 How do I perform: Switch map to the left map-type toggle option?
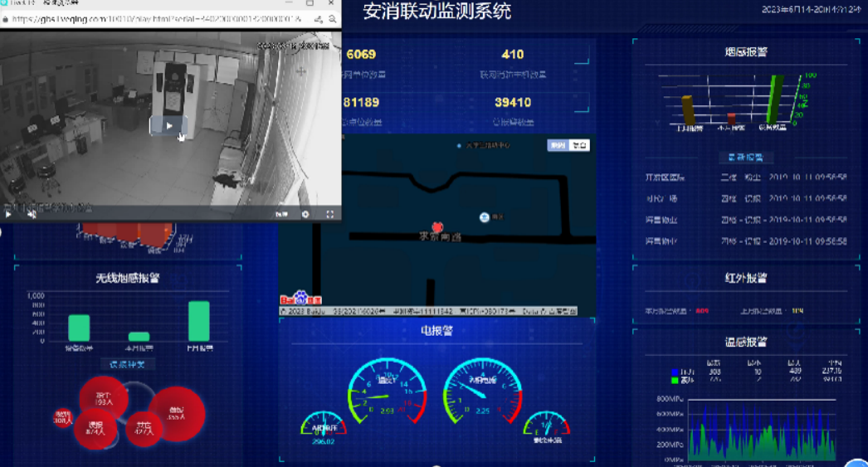pos(558,145)
